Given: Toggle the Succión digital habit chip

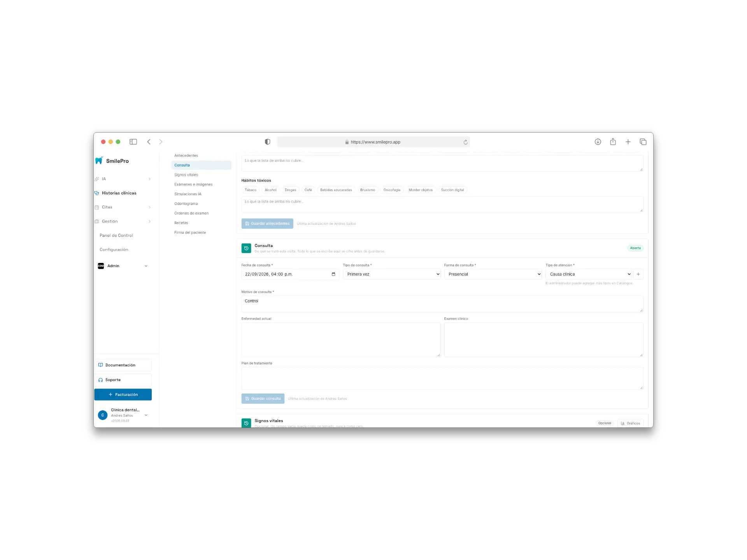Looking at the screenshot, I should (x=452, y=190).
